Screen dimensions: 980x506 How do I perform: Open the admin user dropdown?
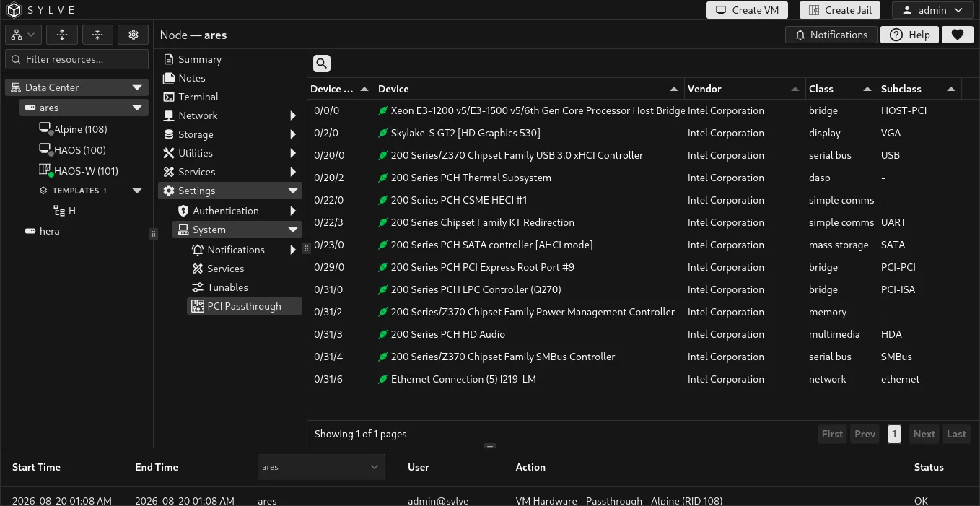pos(932,10)
